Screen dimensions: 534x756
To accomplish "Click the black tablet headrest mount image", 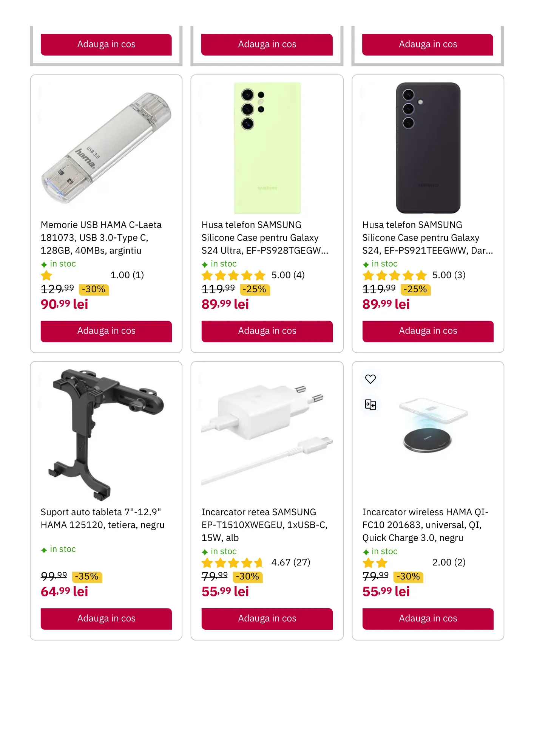I will pos(106,435).
